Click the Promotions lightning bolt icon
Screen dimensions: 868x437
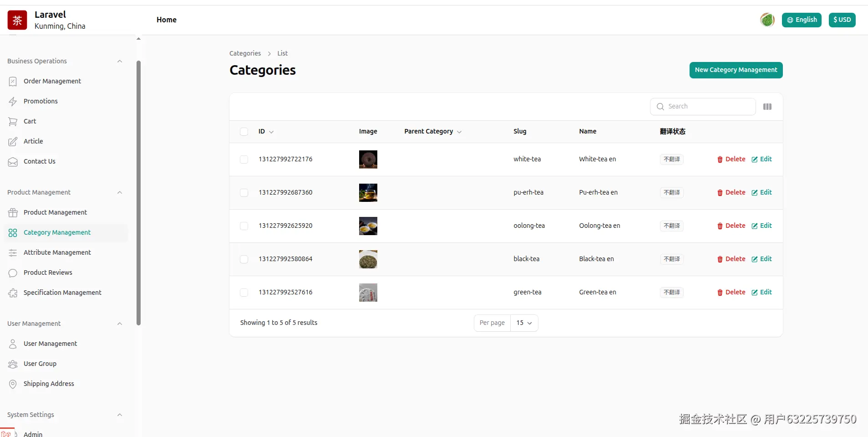click(13, 102)
